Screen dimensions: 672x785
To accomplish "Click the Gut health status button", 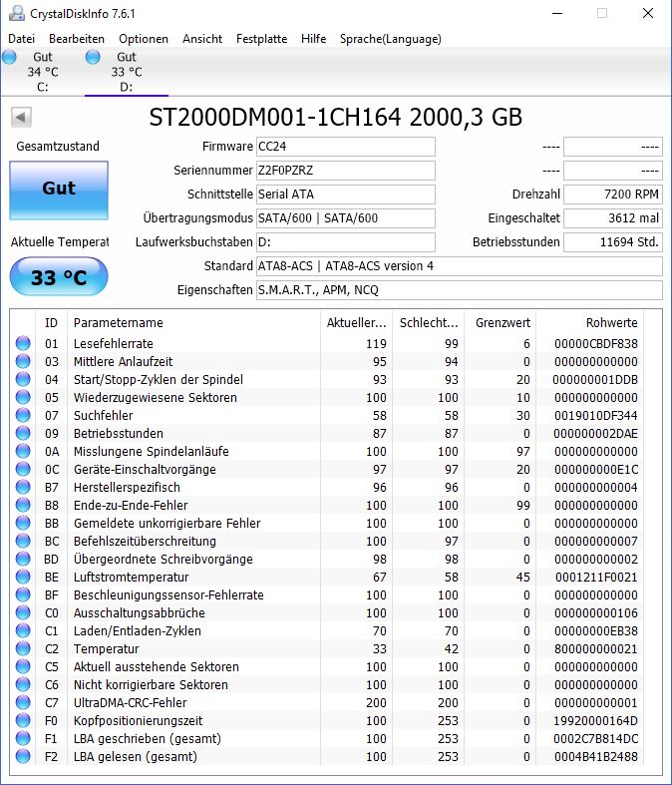I will pos(59,191).
